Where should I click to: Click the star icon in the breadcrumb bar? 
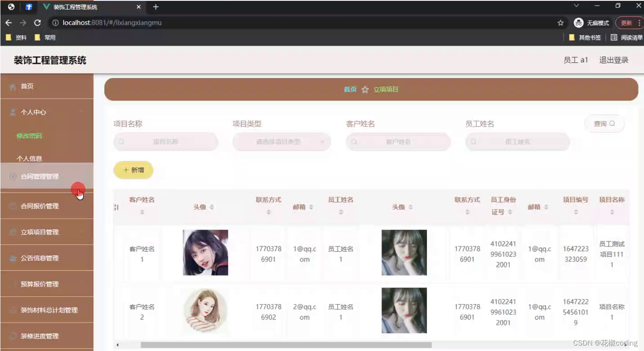[x=365, y=89]
